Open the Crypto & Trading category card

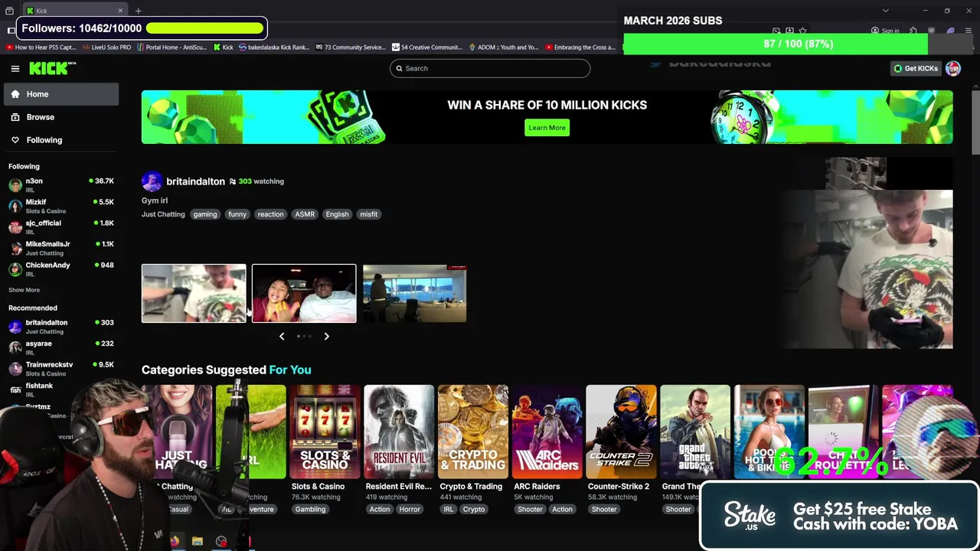click(473, 432)
